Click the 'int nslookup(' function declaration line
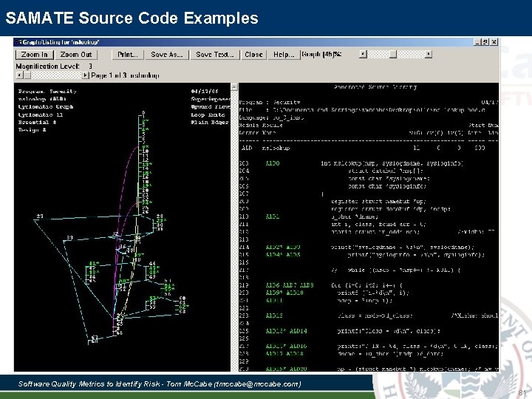Screen dimensions: 532x399 (x=392, y=163)
